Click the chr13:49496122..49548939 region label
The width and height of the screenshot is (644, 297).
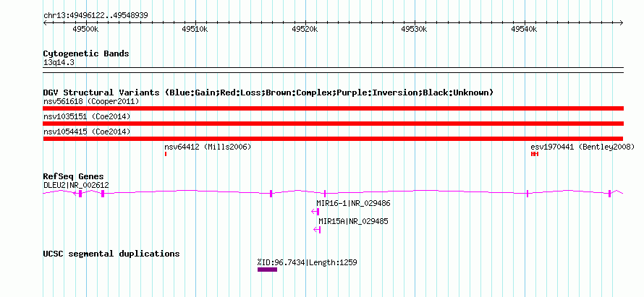coord(96,16)
